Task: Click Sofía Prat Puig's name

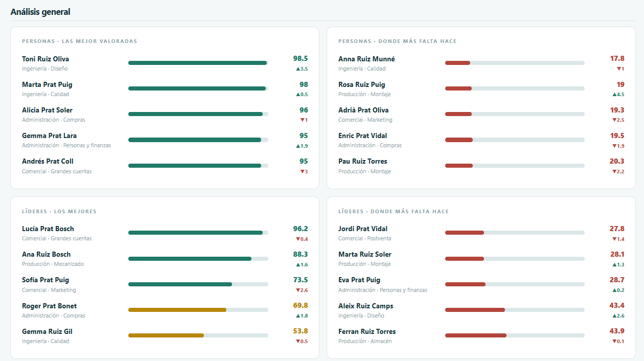Action: pos(45,280)
